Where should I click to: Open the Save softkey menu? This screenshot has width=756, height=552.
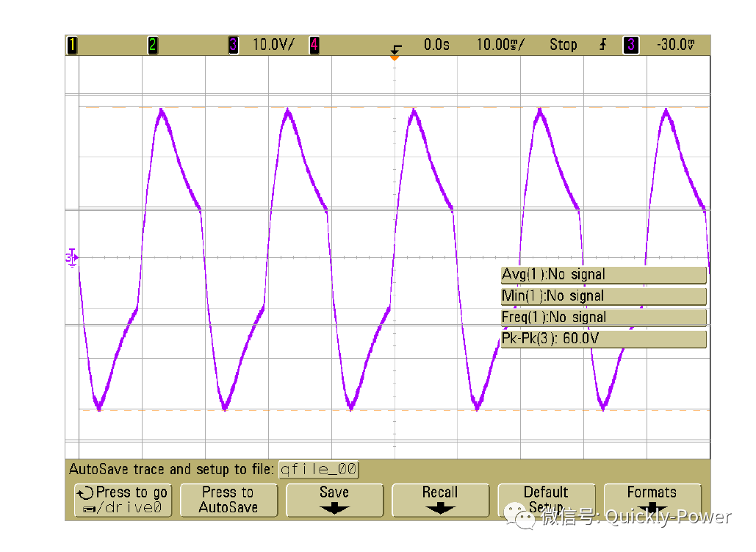pos(334,501)
